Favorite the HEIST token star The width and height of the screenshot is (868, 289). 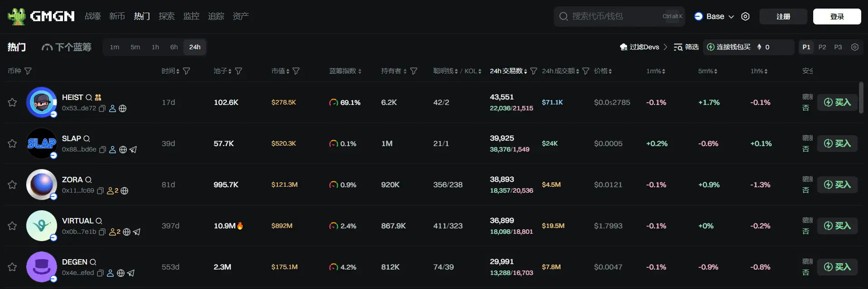point(12,102)
